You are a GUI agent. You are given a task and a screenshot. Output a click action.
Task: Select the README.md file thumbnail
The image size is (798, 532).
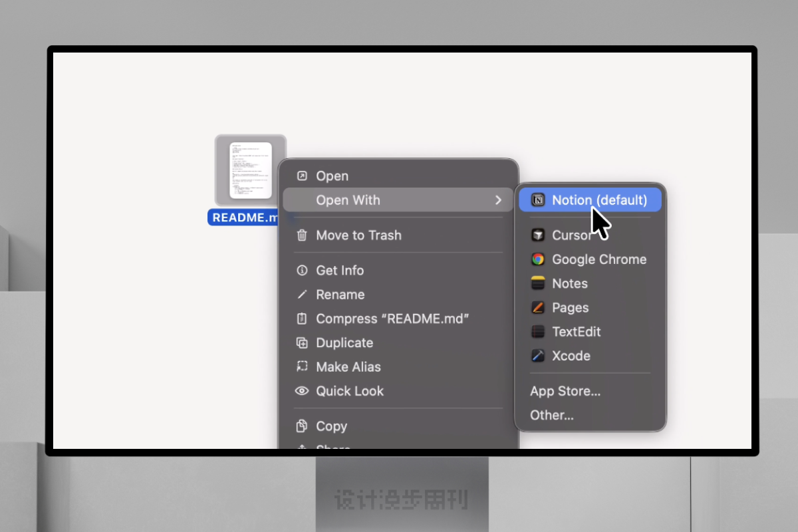point(251,170)
